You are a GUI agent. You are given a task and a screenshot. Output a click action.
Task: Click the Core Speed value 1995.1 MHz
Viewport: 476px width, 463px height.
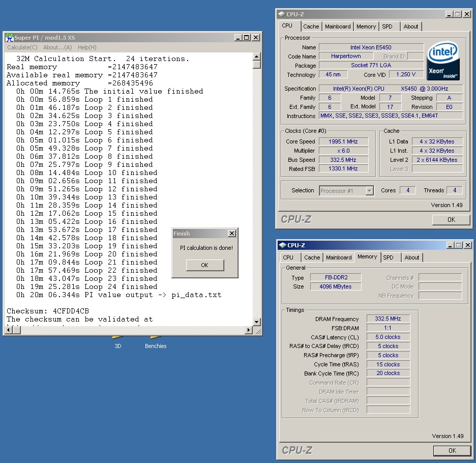343,141
